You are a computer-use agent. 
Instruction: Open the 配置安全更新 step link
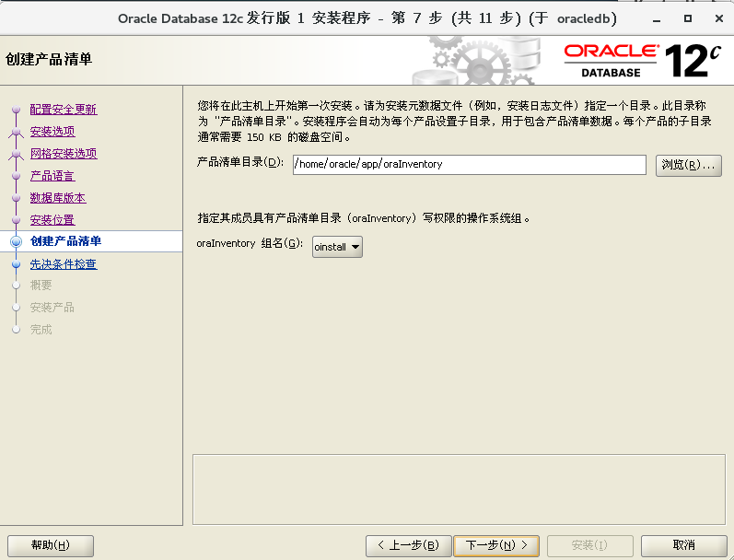(64, 110)
